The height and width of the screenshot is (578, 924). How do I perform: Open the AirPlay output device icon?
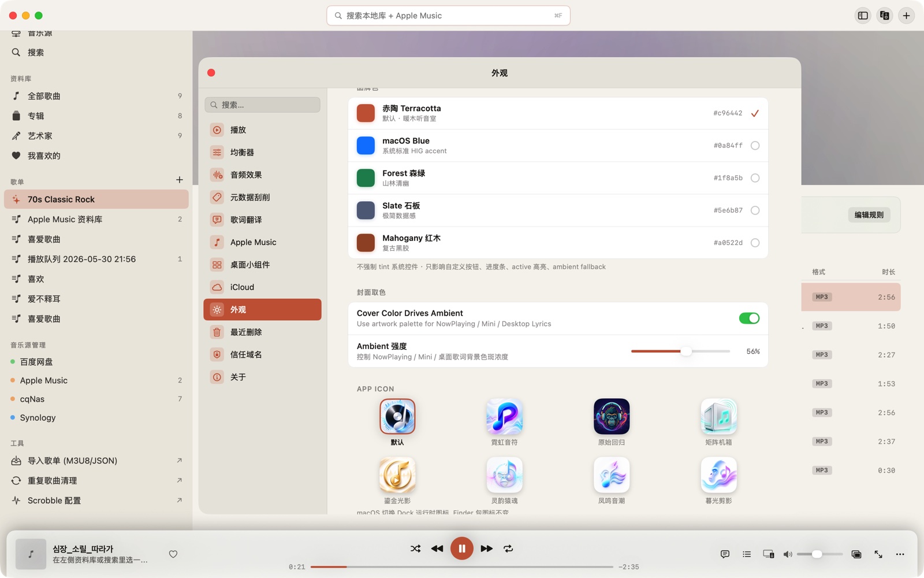[x=769, y=554]
